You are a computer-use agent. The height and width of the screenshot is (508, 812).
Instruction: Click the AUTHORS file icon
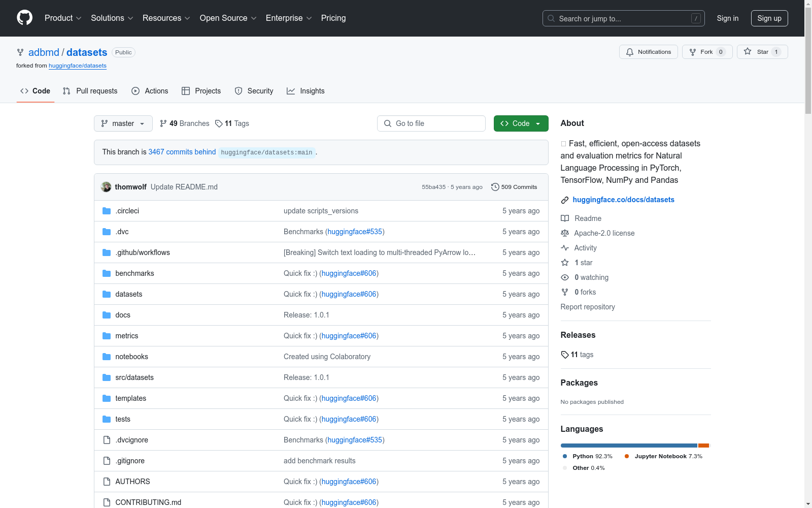107,482
